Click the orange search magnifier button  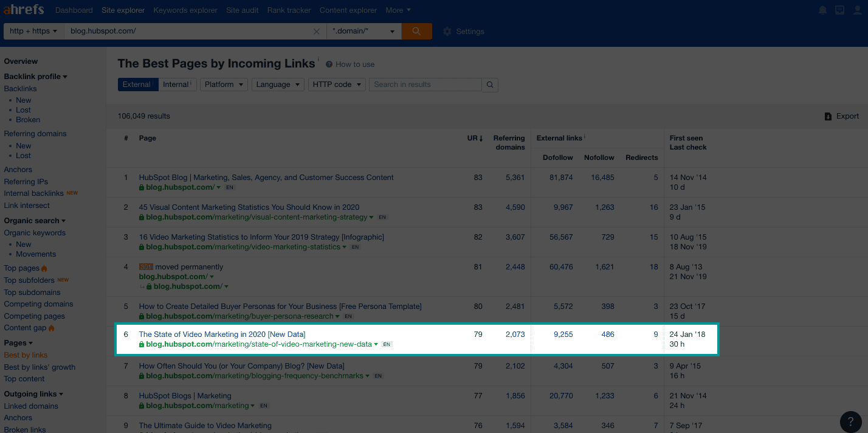click(416, 31)
